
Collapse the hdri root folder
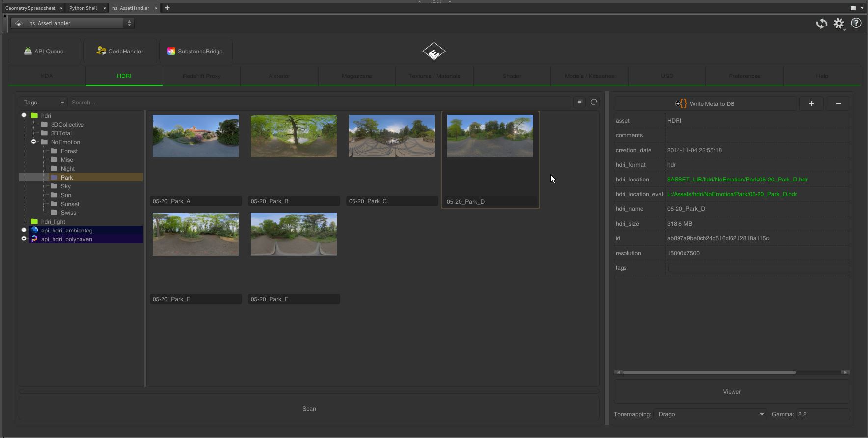tap(24, 115)
